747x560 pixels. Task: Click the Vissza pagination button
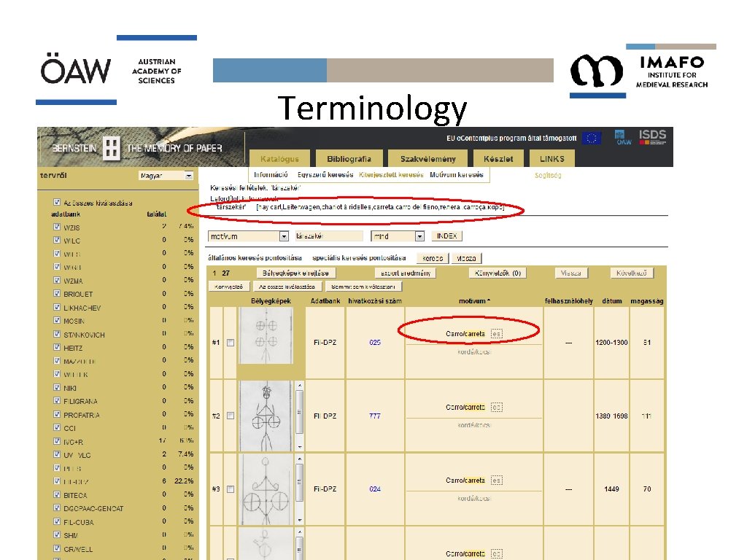pyautogui.click(x=570, y=273)
